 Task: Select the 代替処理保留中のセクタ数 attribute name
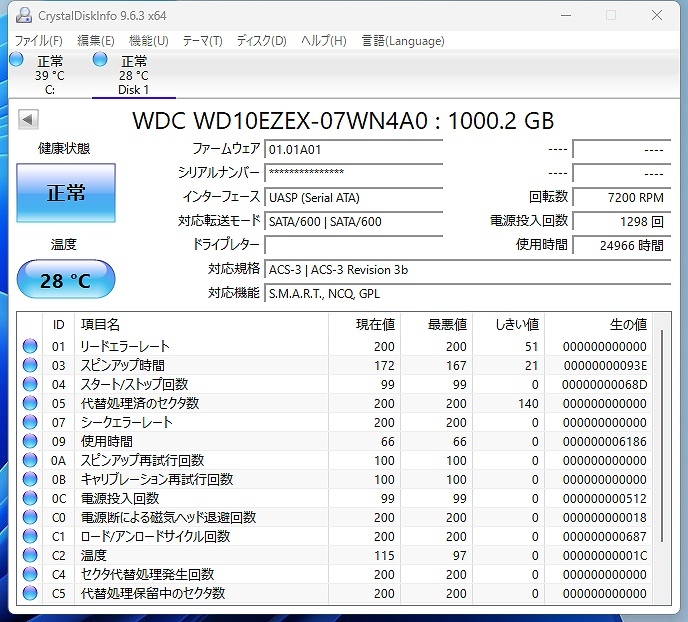[153, 593]
